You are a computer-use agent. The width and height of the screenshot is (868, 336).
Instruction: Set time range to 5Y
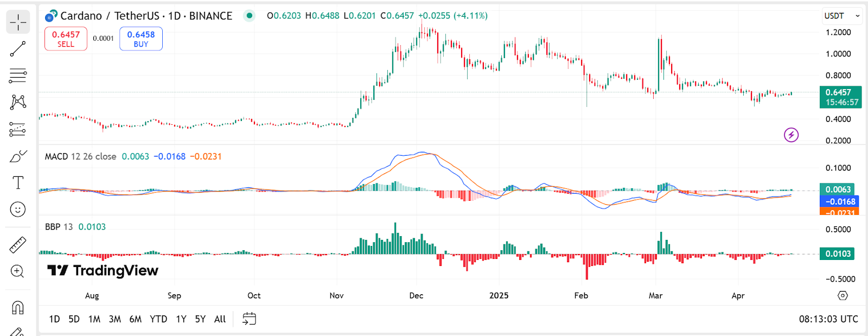200,319
